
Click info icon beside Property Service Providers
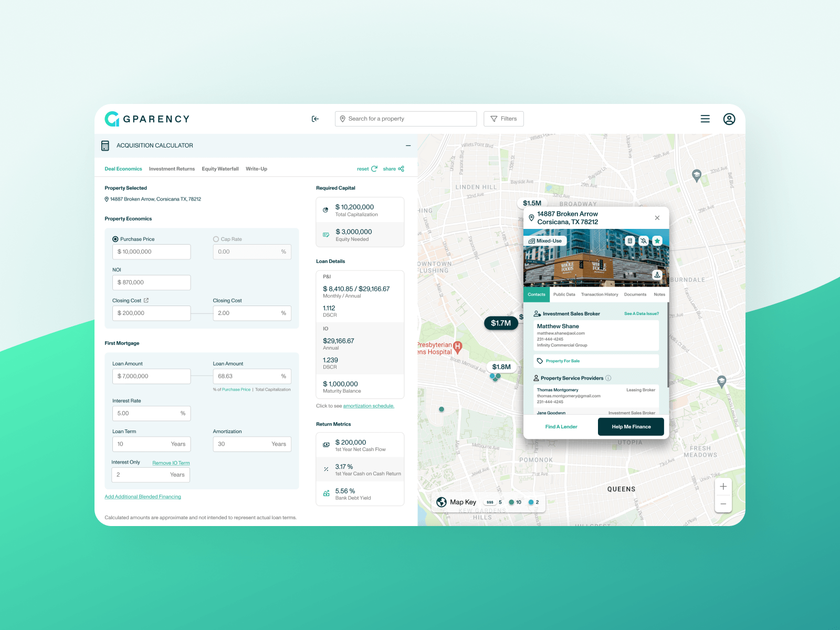(608, 378)
